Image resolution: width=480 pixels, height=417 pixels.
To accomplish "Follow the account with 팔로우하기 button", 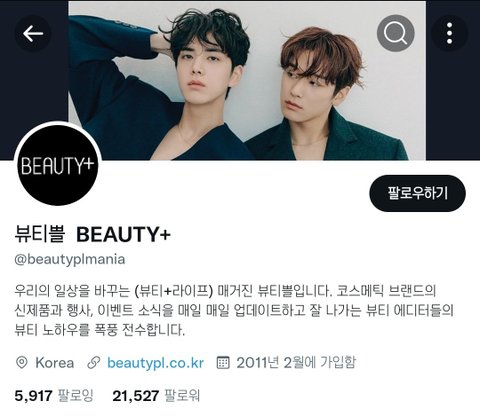I will [x=417, y=193].
